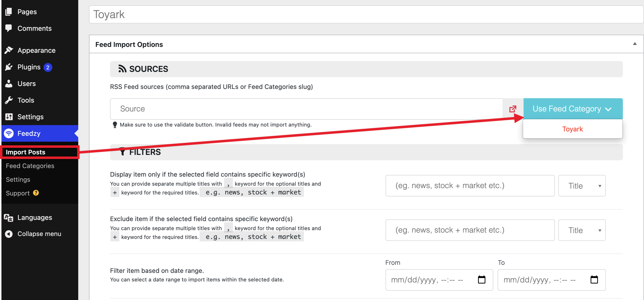The image size is (644, 300).
Task: Focus the Toyark import title field
Action: coord(366,14)
